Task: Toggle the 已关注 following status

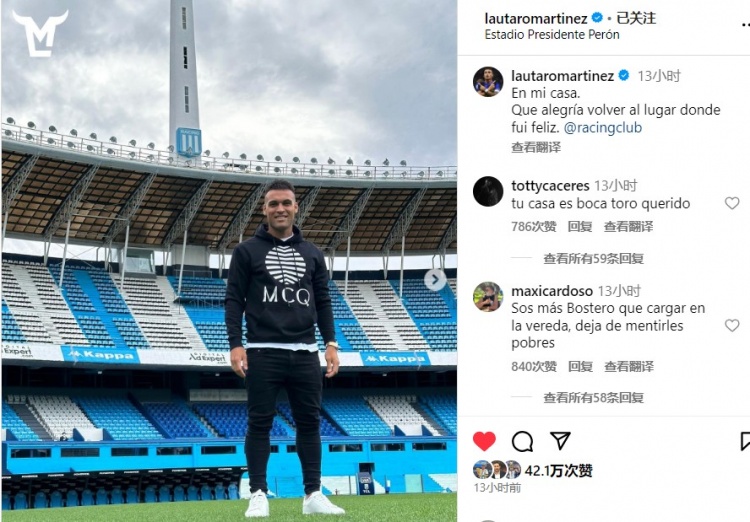Action: coord(636,18)
